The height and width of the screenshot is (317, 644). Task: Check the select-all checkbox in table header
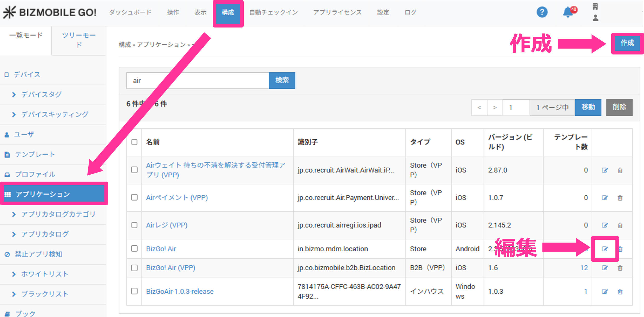coord(134,142)
